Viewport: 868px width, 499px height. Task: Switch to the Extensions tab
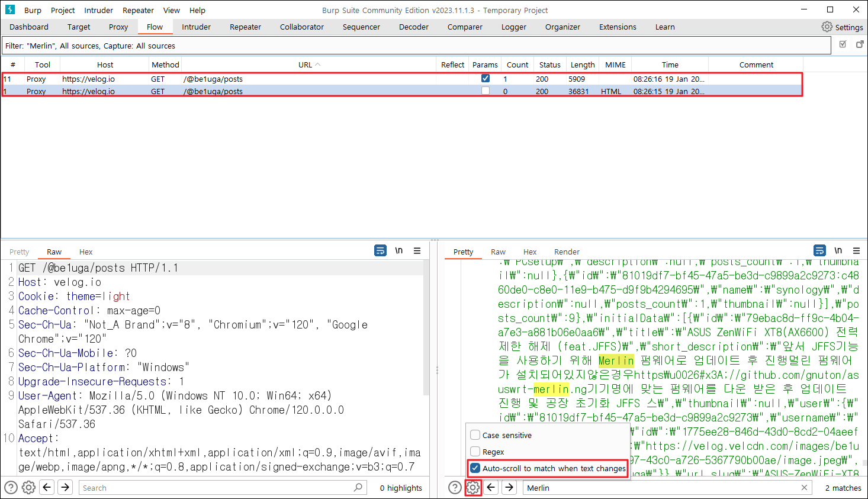[618, 27]
